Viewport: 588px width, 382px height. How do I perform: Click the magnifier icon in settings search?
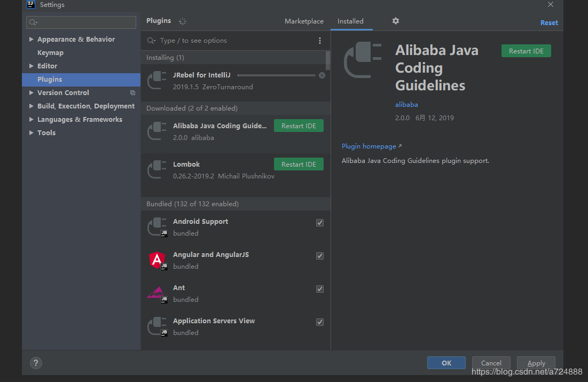point(33,22)
